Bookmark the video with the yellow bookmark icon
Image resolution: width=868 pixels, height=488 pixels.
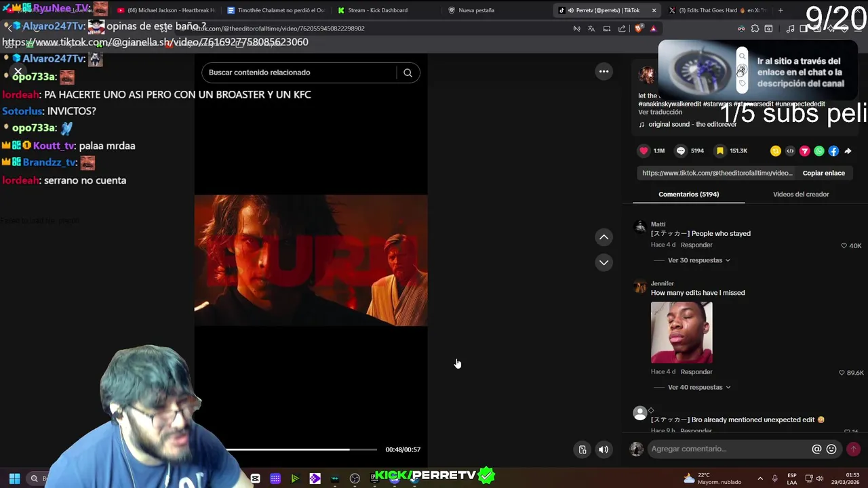coord(720,150)
